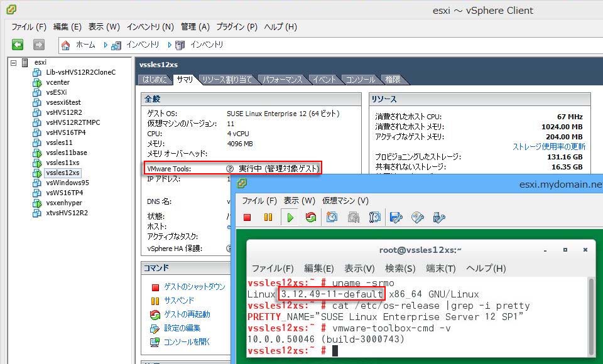
Task: Click the revert to snapshot toolbar icon
Action: coord(353,218)
